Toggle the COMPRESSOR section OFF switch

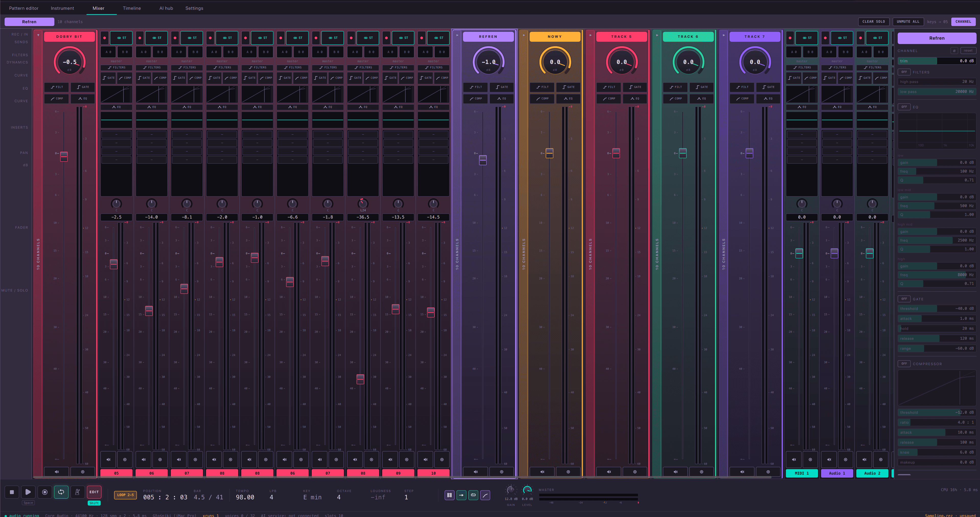904,363
